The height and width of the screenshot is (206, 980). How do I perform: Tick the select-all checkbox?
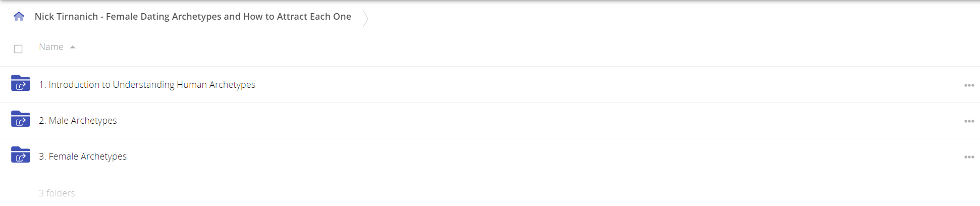(x=18, y=49)
